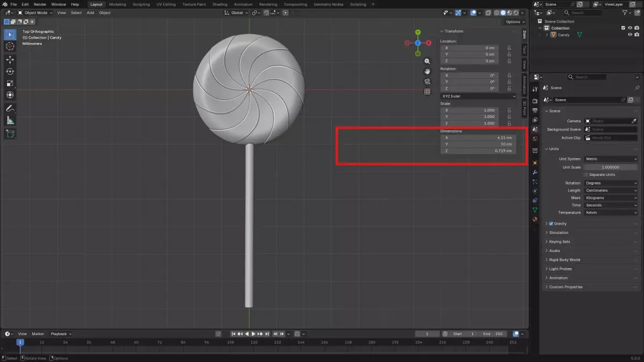Disable Candy object in renders
This screenshot has width=644, height=362.
(x=636, y=35)
